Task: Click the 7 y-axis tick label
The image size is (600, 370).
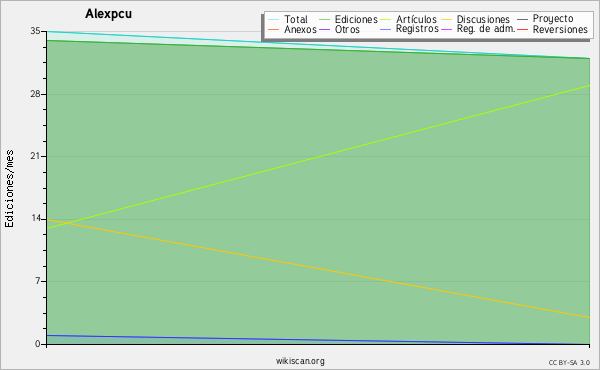Action: pos(38,281)
